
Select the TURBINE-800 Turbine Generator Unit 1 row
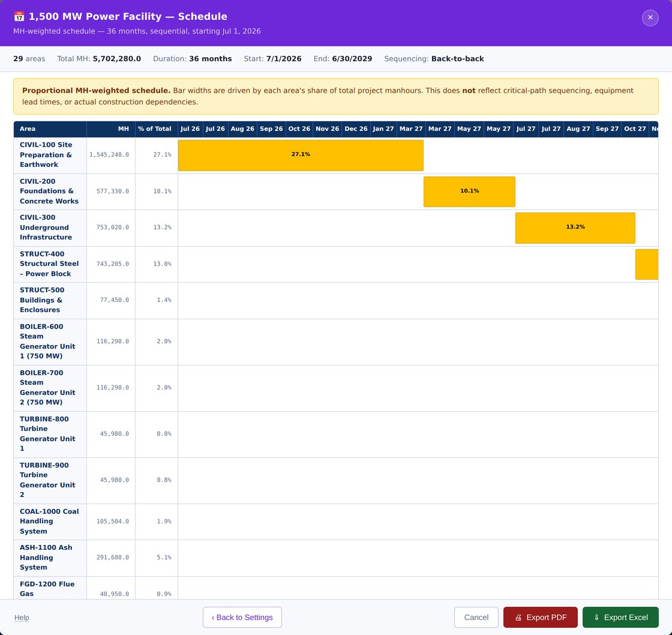(336, 434)
